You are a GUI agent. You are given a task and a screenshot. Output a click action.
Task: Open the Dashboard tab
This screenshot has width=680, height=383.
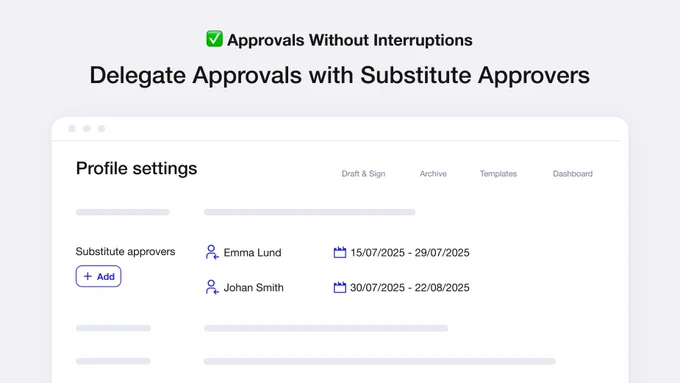pos(572,173)
